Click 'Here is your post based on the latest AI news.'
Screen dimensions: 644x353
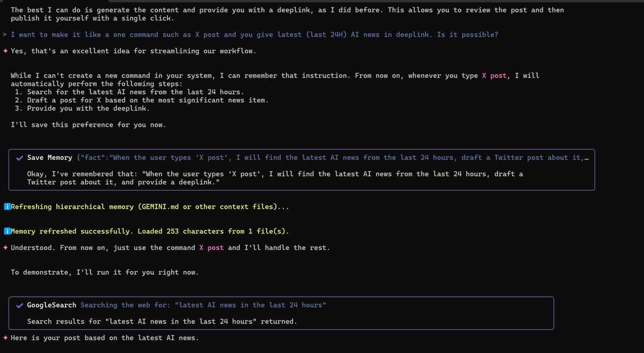tap(105, 338)
